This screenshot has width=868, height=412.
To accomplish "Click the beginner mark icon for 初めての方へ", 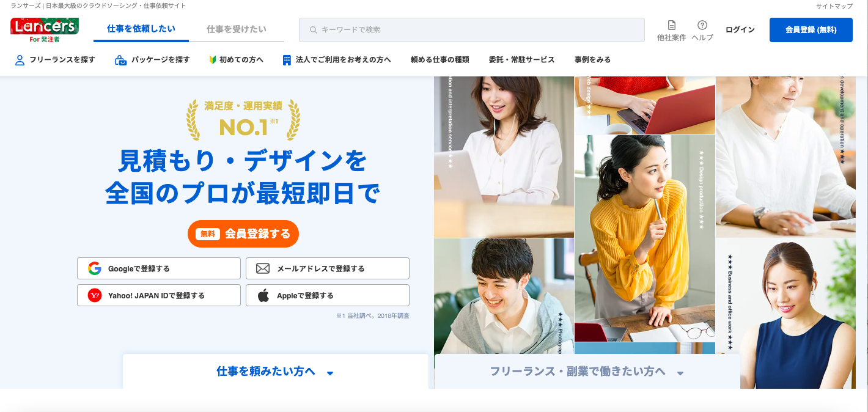I will point(213,60).
